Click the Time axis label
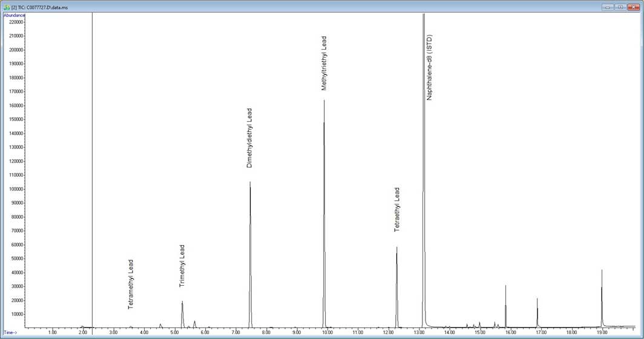 click(11, 332)
